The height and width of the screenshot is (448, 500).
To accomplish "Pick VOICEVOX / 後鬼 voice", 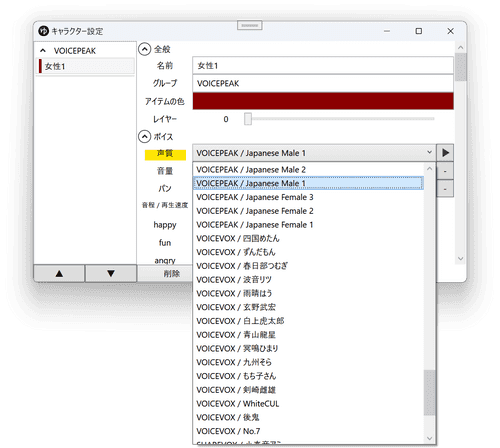I will click(x=308, y=418).
